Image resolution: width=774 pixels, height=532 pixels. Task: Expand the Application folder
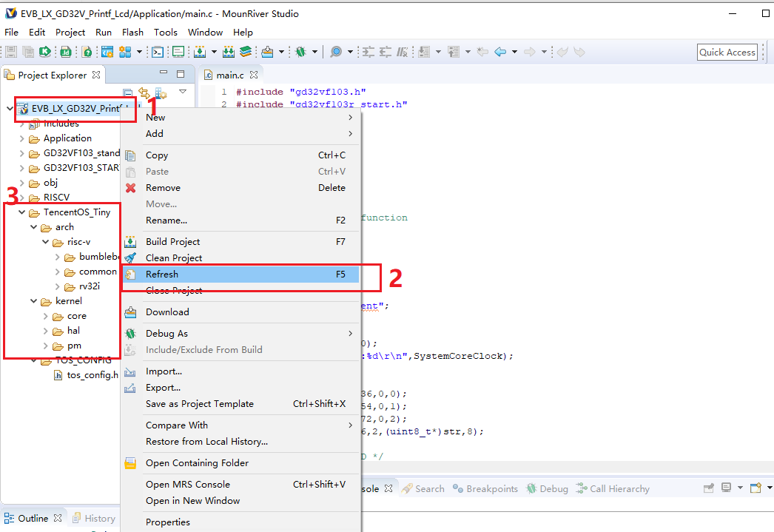pyautogui.click(x=21, y=138)
